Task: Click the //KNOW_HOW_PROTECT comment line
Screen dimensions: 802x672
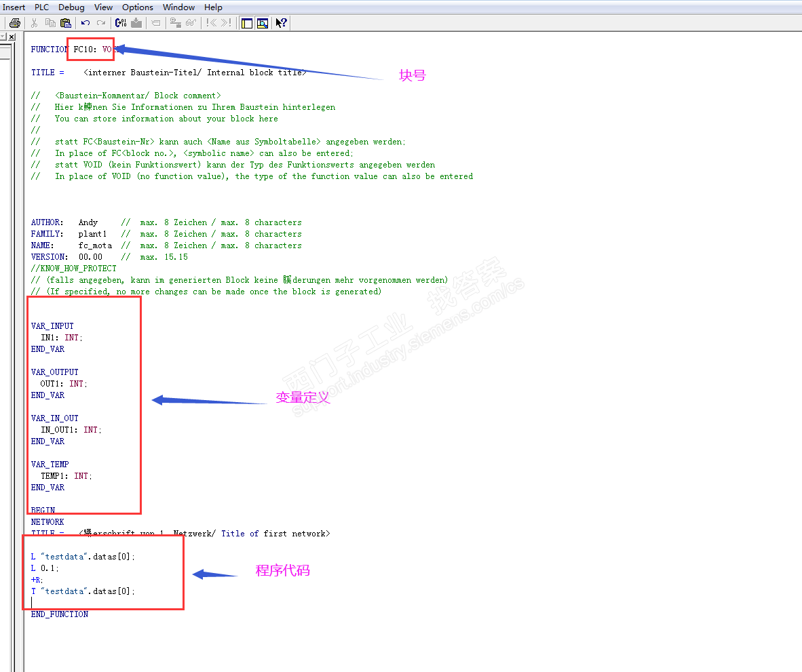Action: [74, 269]
